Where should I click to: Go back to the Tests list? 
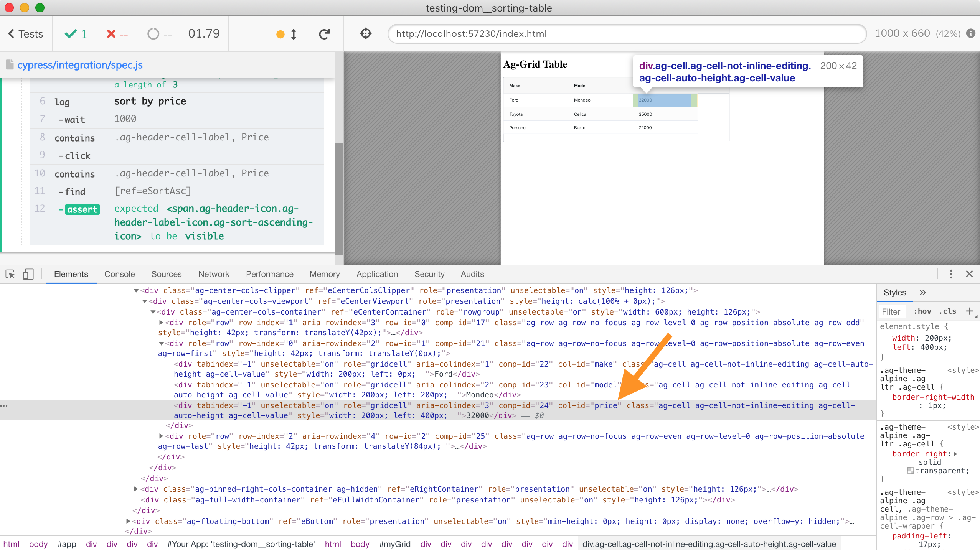point(26,34)
